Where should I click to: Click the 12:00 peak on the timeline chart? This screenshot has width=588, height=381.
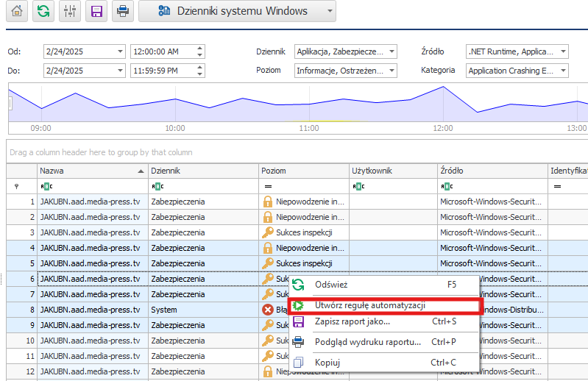[443, 87]
